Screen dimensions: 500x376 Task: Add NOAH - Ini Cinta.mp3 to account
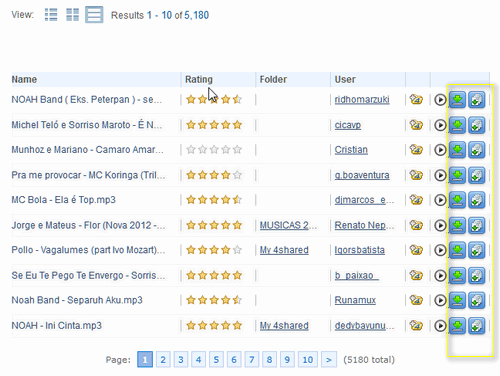coord(477,326)
